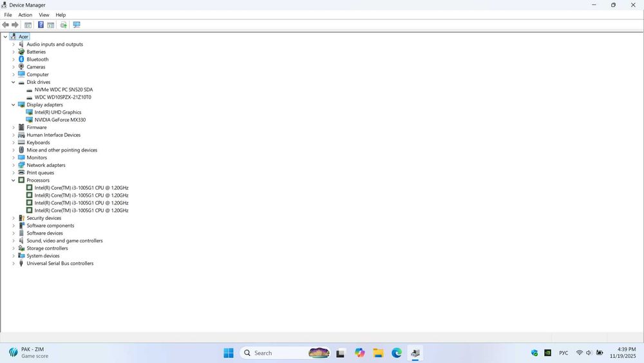The height and width of the screenshot is (363, 644).
Task: Open the Windows Start button
Action: pyautogui.click(x=229, y=353)
